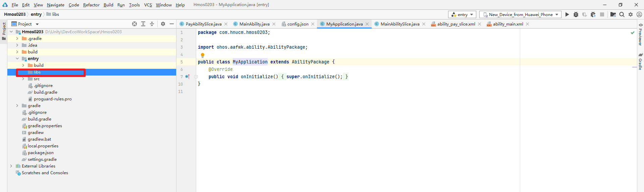644x192 pixels.
Task: Switch to the config.json tab
Action: 298,24
